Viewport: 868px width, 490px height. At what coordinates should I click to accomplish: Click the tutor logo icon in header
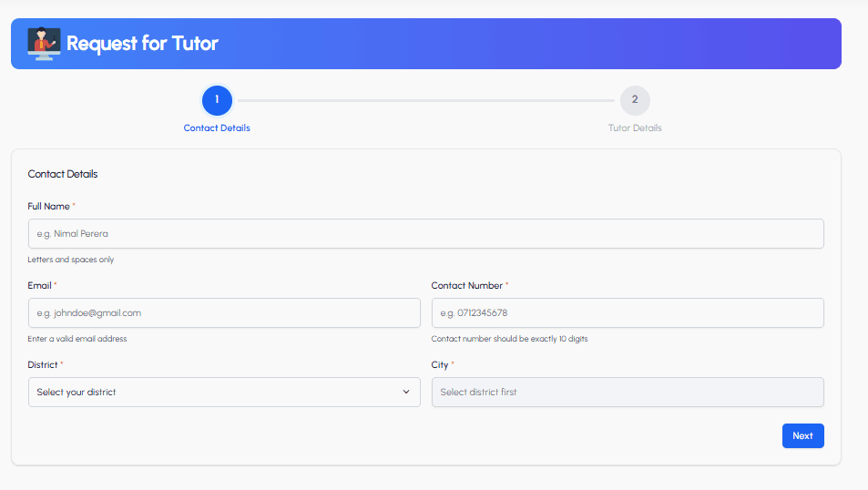pyautogui.click(x=44, y=44)
